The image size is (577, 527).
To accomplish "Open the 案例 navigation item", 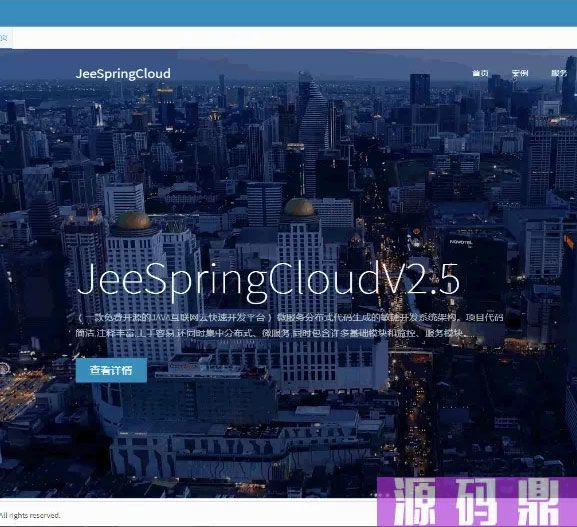I will (x=520, y=73).
